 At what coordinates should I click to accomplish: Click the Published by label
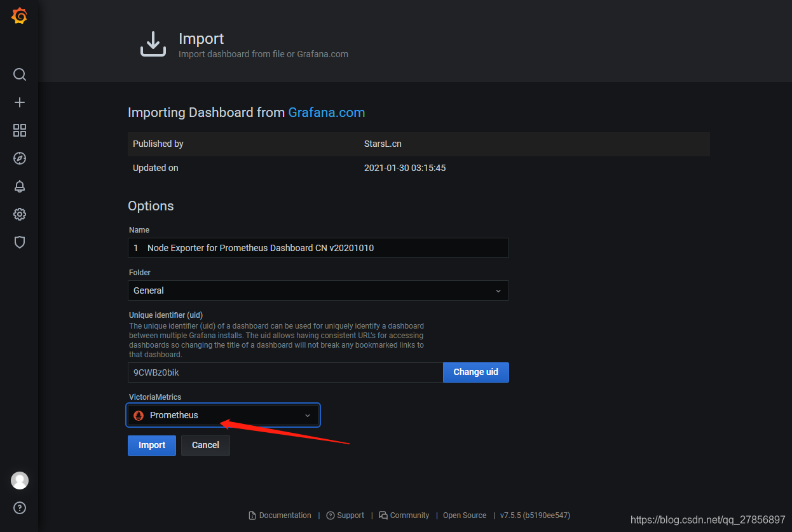(x=158, y=144)
